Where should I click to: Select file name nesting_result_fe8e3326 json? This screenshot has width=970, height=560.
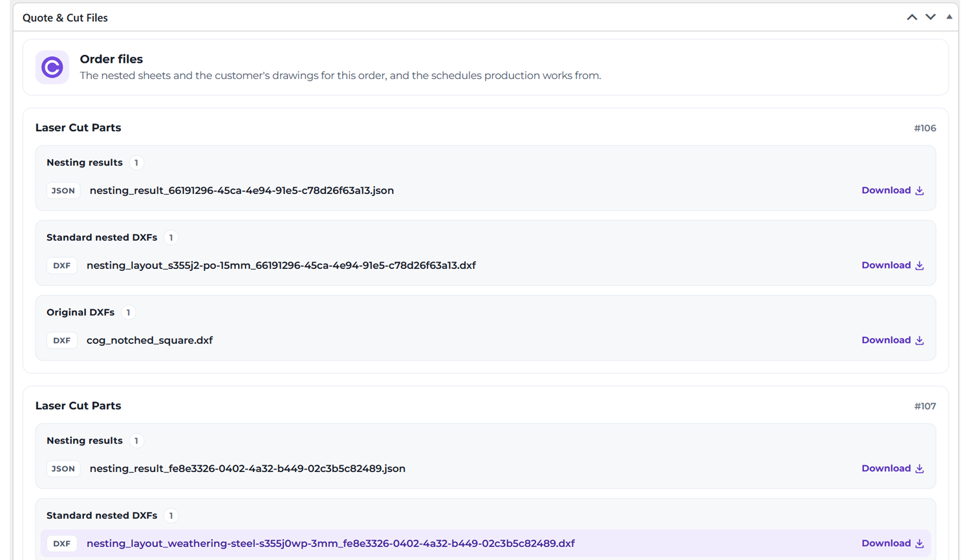pos(248,469)
